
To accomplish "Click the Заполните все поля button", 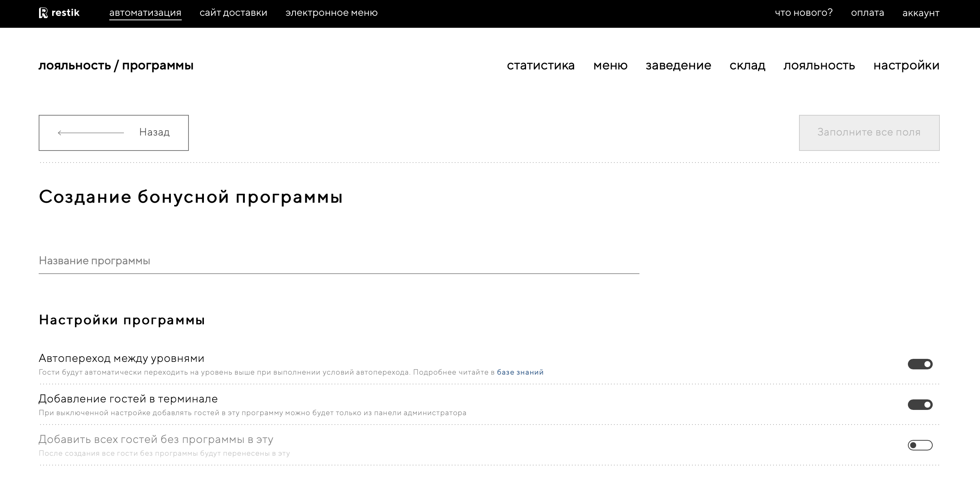I will [x=869, y=133].
